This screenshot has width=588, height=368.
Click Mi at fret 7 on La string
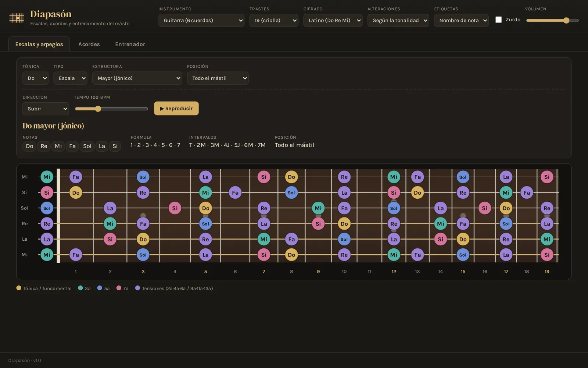[x=264, y=239]
